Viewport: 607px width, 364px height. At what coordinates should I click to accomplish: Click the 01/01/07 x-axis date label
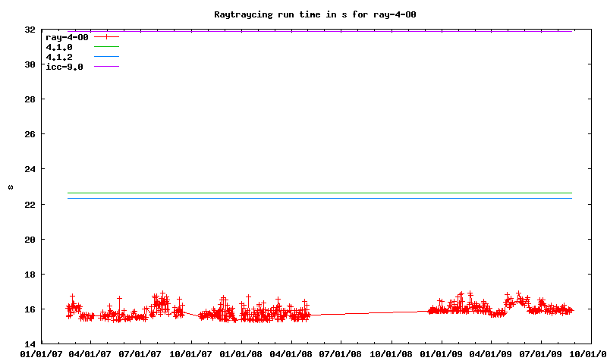coord(40,354)
